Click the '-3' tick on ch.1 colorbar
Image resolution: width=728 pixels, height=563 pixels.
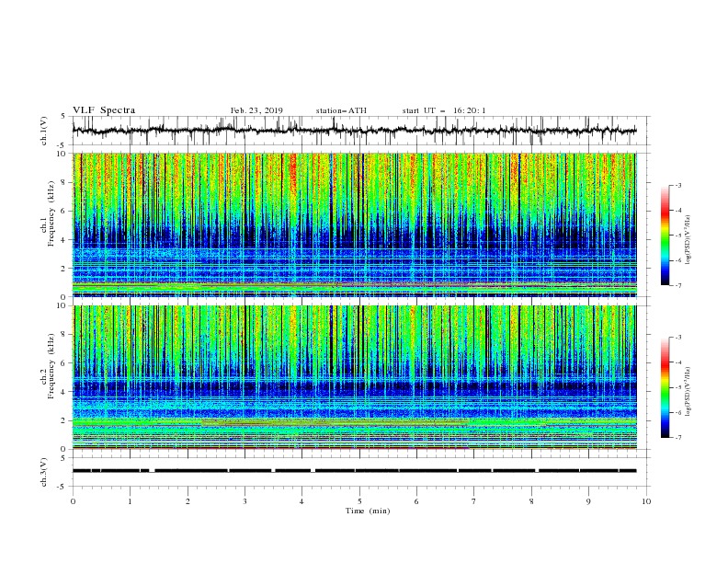678,185
